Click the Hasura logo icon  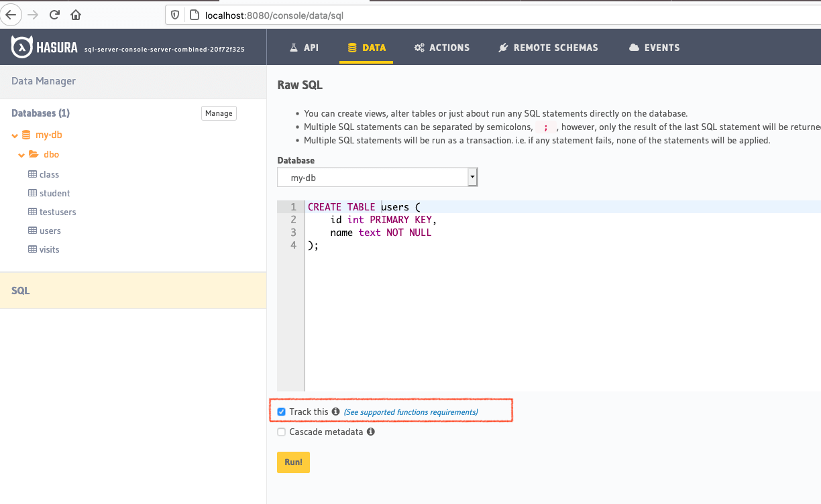pyautogui.click(x=22, y=47)
